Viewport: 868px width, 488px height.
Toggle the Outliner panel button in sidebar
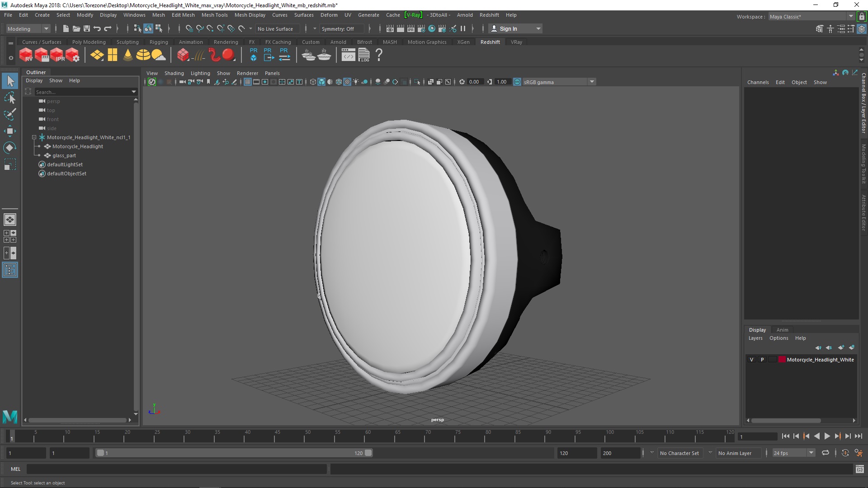click(x=10, y=270)
